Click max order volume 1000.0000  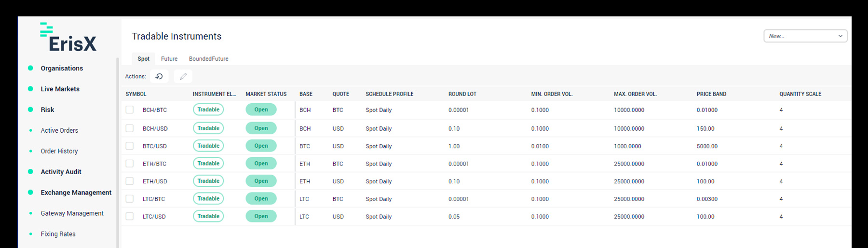[x=627, y=146]
